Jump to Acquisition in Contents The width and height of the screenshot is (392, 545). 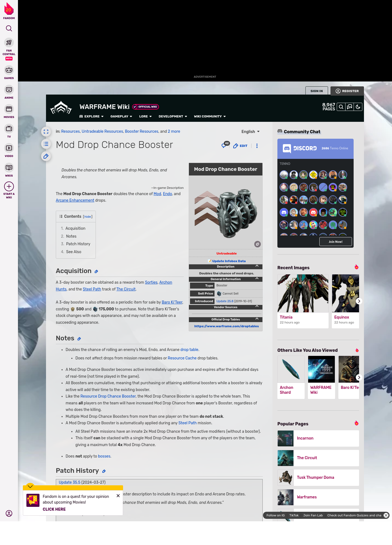pyautogui.click(x=75, y=228)
